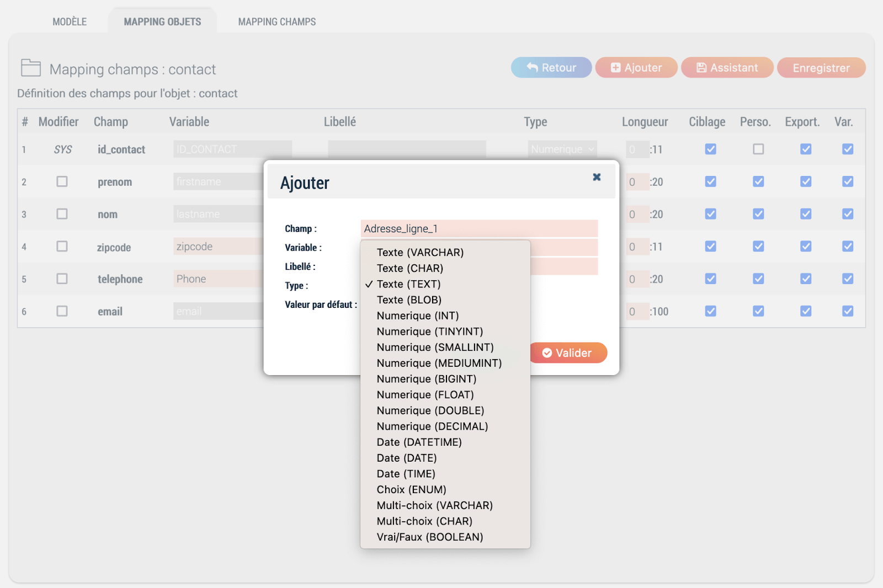
Task: Click the Longueur field for email row
Action: [x=637, y=311]
